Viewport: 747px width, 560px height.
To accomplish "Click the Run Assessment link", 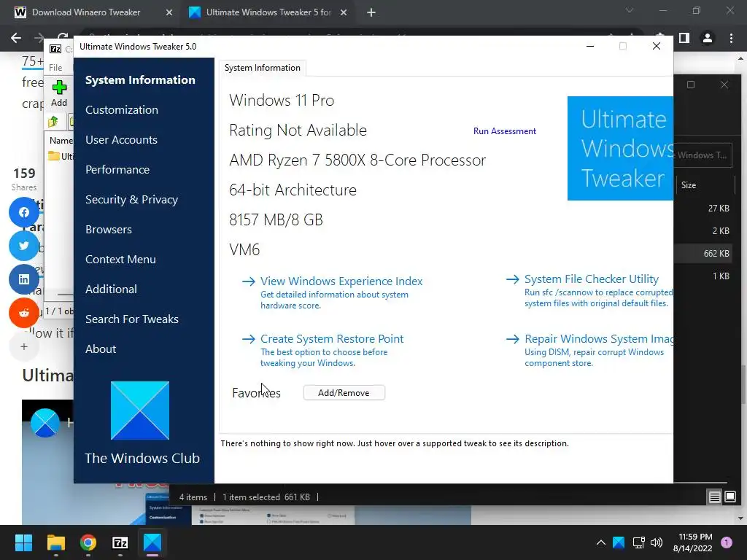I will pos(505,131).
